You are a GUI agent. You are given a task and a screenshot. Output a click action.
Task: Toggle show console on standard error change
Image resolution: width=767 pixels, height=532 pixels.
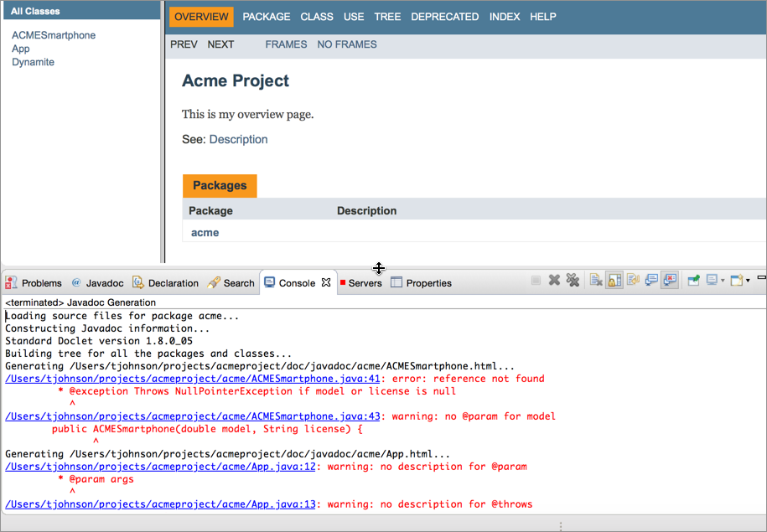(669, 281)
